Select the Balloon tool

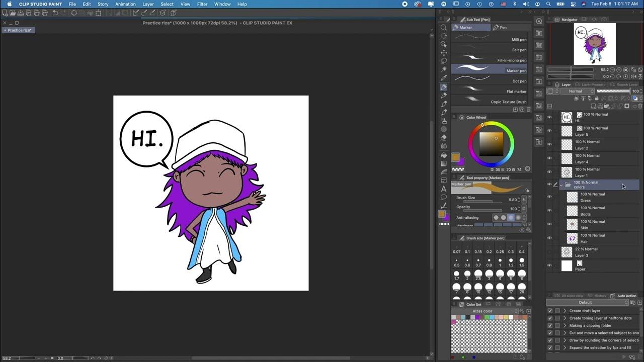pyautogui.click(x=443, y=197)
